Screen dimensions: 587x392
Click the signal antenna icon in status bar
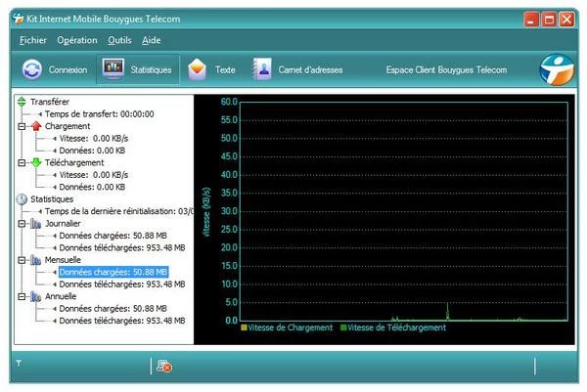19,363
